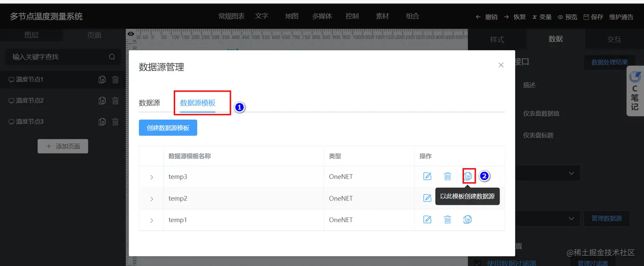644x266 pixels.
Task: Expand the temp1 row
Action: pyautogui.click(x=152, y=220)
